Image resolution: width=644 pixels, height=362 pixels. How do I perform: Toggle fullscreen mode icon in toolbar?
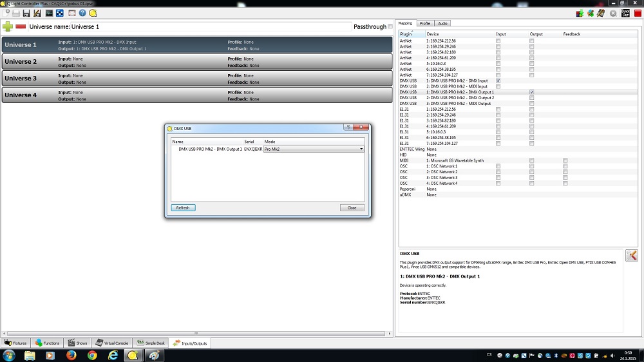click(x=71, y=13)
